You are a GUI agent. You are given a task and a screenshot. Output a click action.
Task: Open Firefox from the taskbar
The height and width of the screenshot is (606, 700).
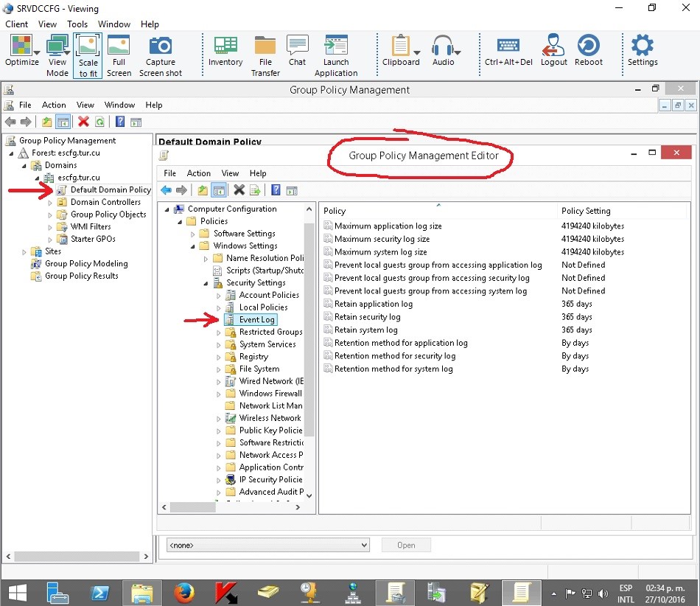(x=183, y=592)
